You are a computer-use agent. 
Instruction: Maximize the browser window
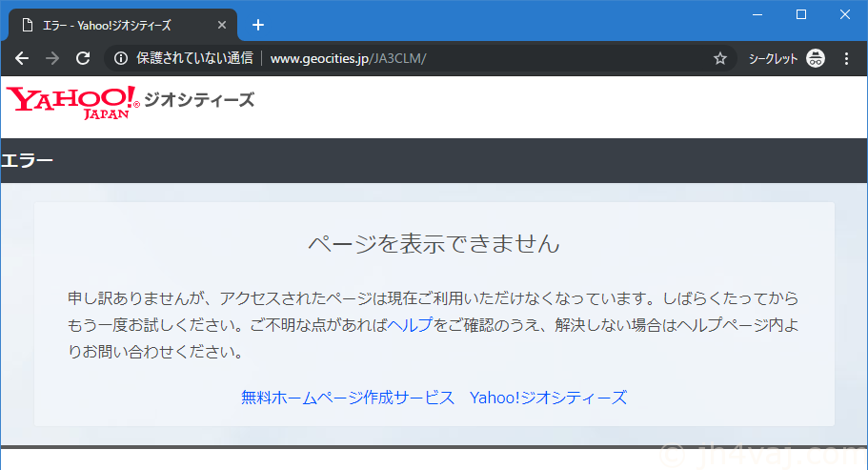[x=801, y=14]
